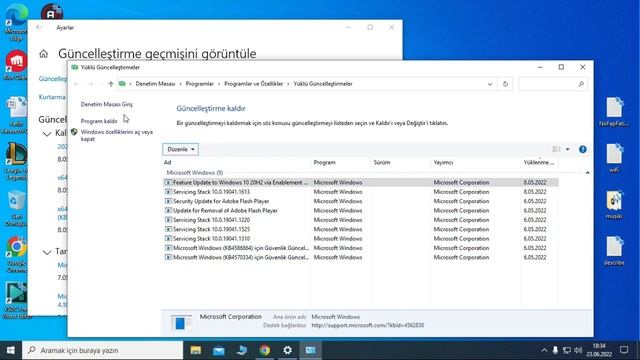Sort by the Program column header
Screen dimensions: 640x360
(x=341, y=162)
